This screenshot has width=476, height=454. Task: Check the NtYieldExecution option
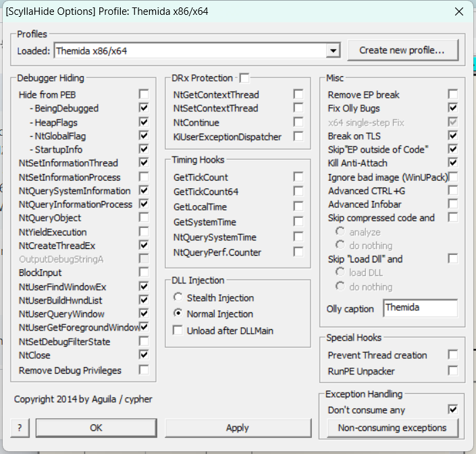[144, 231]
